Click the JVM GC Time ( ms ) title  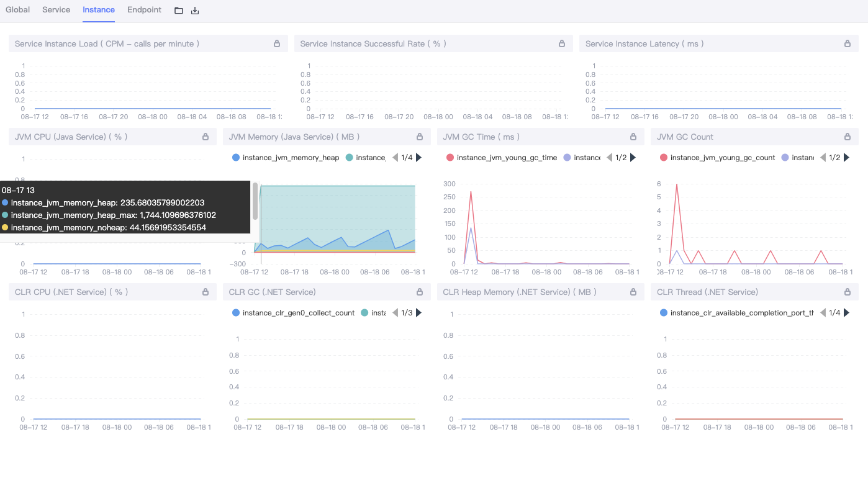point(481,137)
